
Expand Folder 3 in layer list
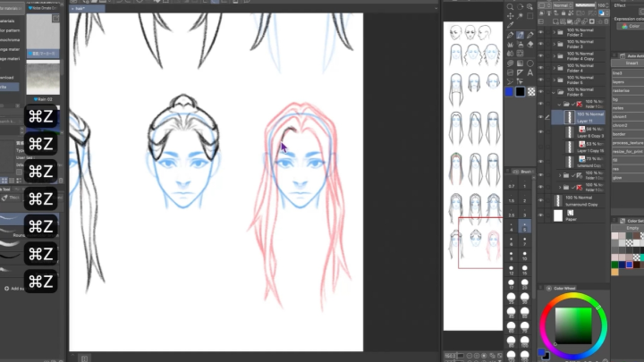click(552, 46)
